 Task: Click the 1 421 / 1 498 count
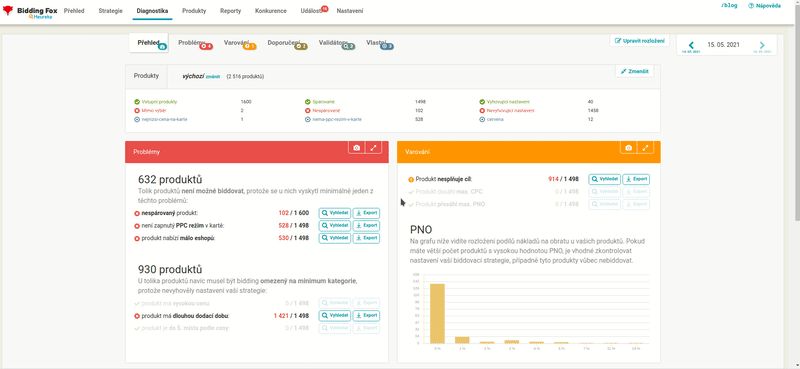point(291,315)
